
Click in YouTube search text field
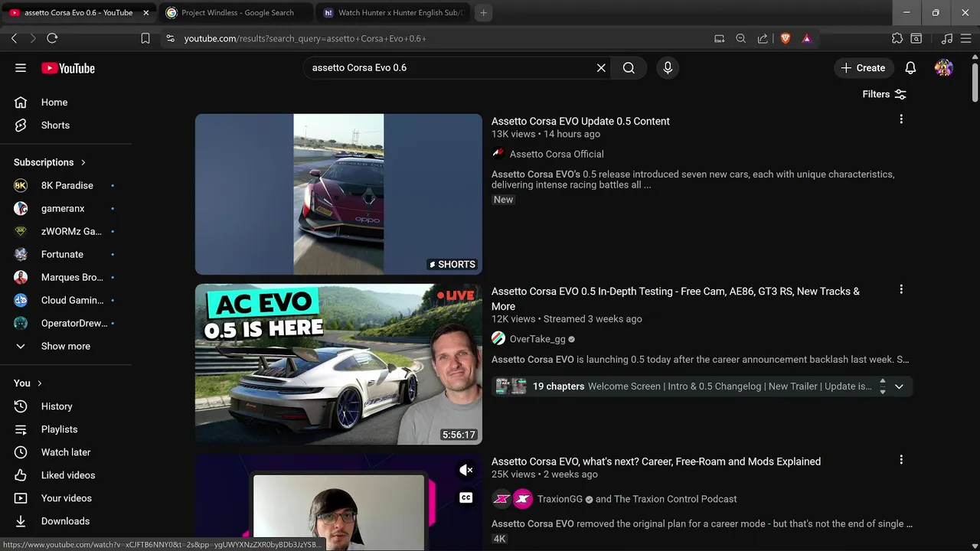coord(450,68)
